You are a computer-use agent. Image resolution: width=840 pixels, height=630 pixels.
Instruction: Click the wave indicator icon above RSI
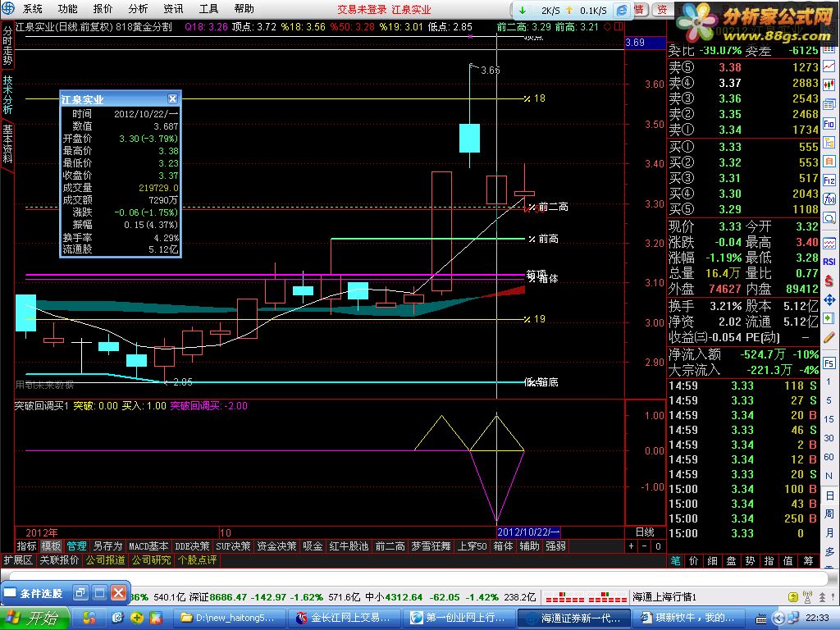tap(829, 243)
